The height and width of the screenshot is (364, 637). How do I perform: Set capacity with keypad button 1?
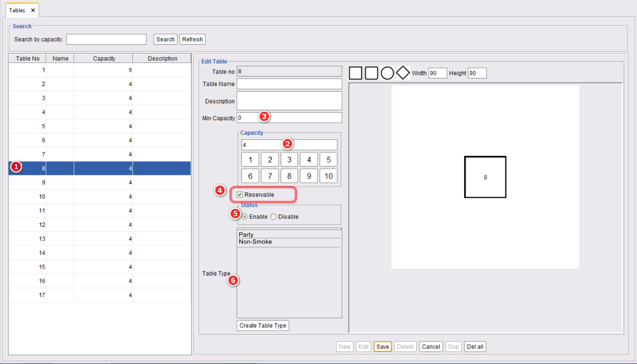(250, 159)
